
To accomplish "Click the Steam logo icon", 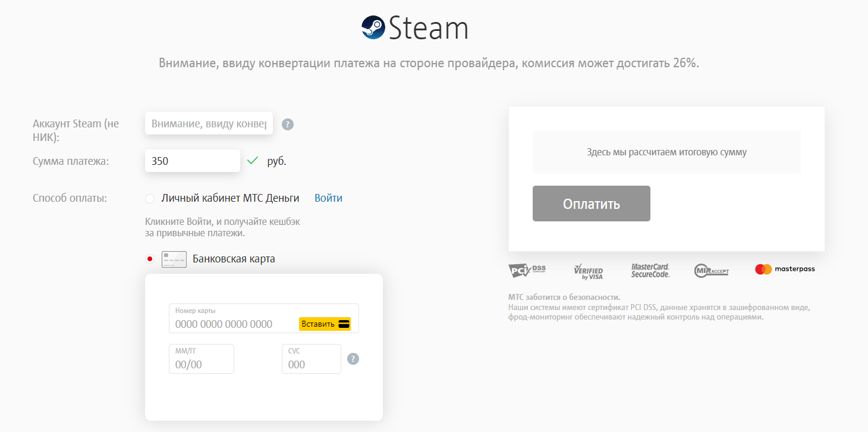I will (373, 27).
